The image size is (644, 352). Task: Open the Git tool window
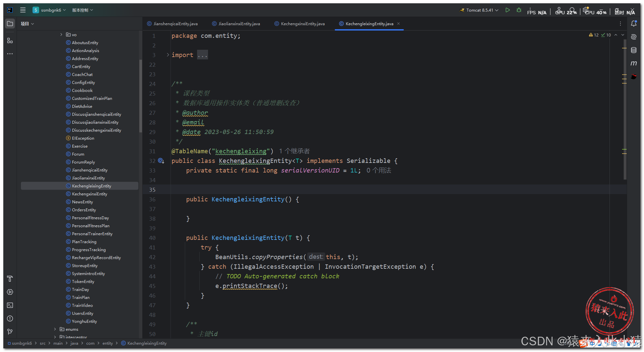click(x=10, y=331)
